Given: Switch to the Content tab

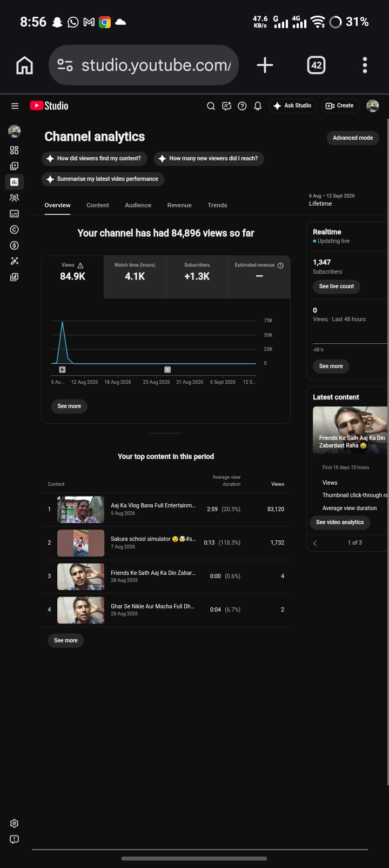Looking at the screenshot, I should point(98,205).
